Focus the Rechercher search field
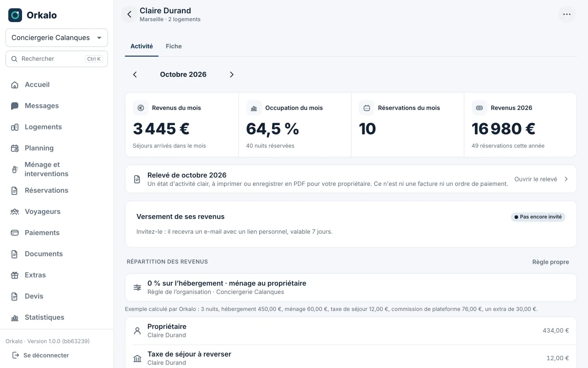Image resolution: width=588 pixels, height=368 pixels. coord(57,59)
